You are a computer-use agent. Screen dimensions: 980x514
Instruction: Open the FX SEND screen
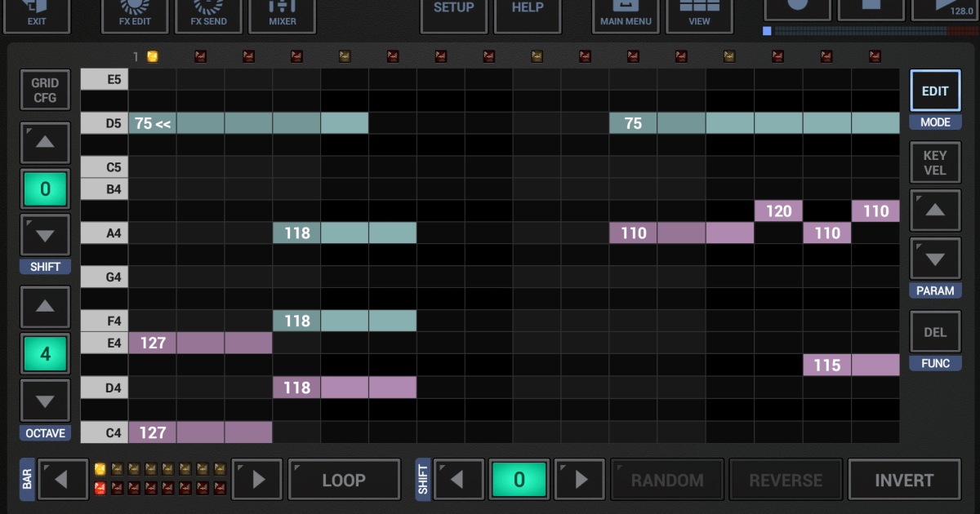[209, 15]
